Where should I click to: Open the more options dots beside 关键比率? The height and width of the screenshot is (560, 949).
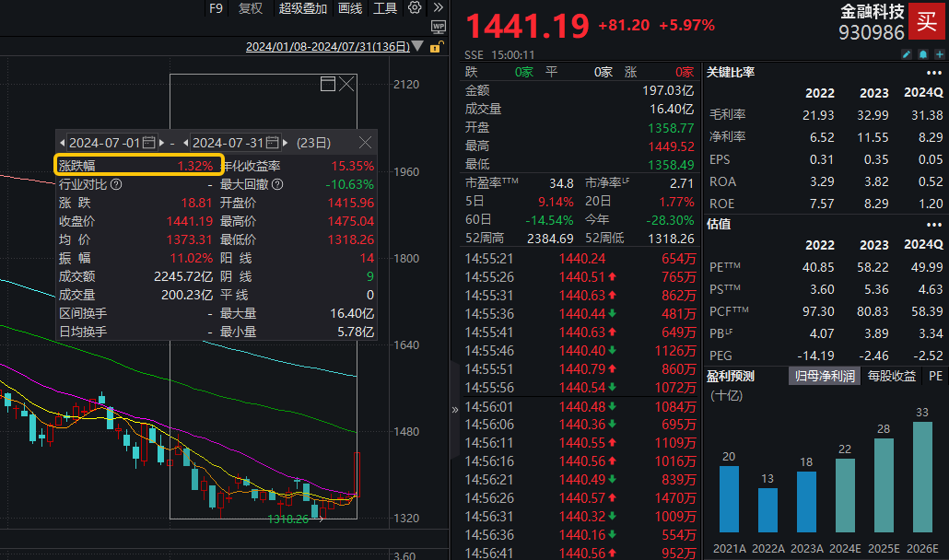[x=934, y=71]
